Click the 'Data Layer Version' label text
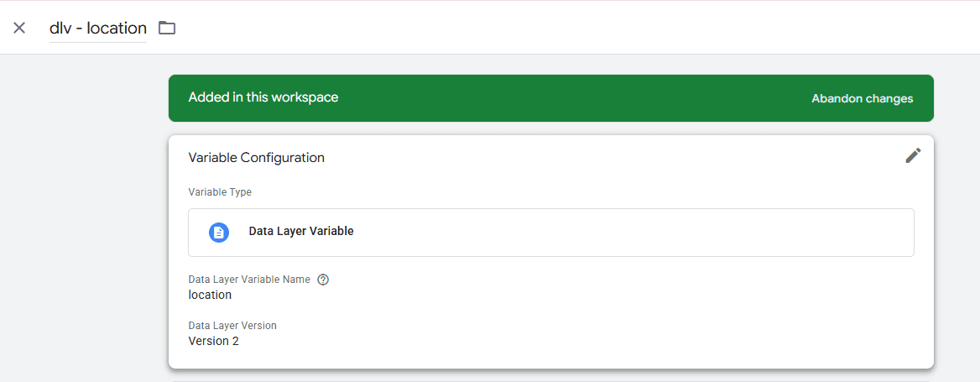The width and height of the screenshot is (980, 382). pyautogui.click(x=232, y=326)
